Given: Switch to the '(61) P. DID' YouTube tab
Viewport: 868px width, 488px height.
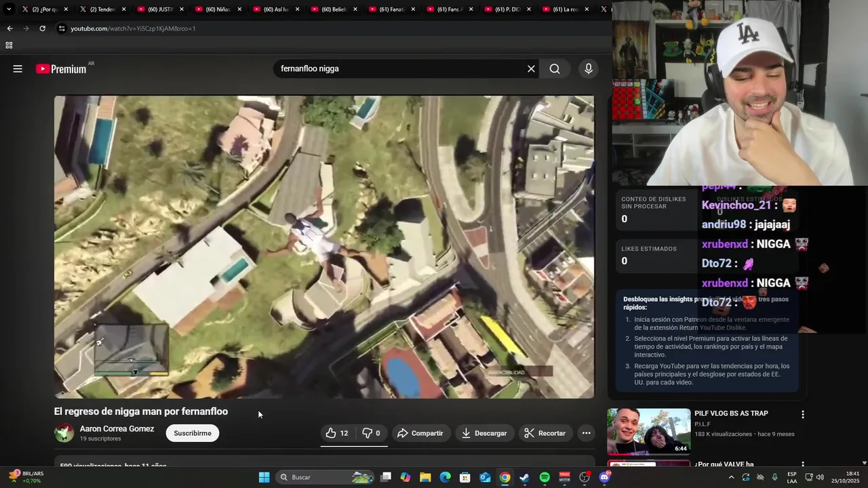Looking at the screenshot, I should tap(508, 9).
